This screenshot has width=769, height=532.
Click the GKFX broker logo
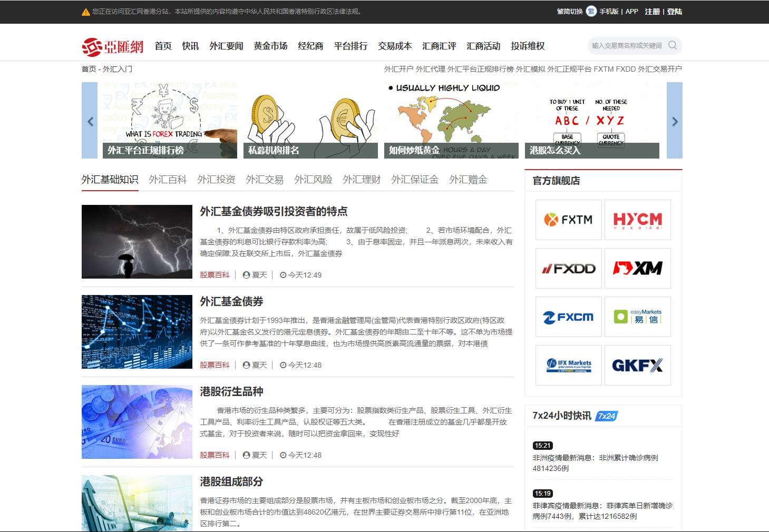[637, 366]
